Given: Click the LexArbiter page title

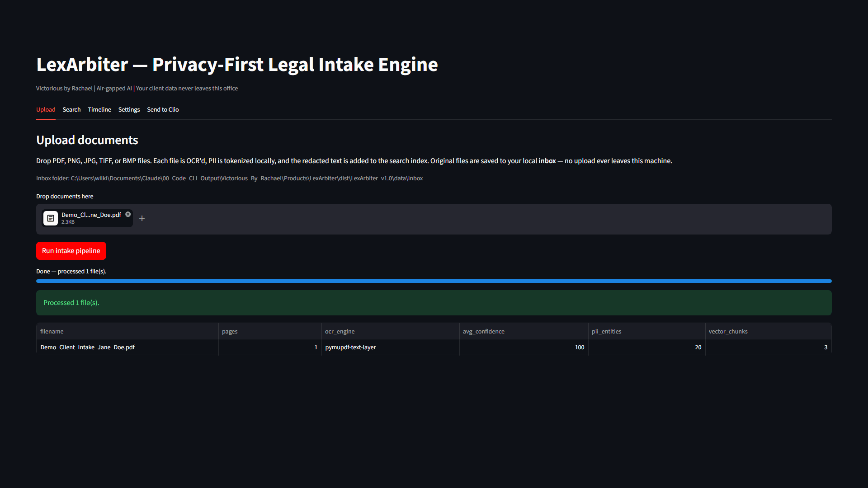Looking at the screenshot, I should [x=237, y=65].
